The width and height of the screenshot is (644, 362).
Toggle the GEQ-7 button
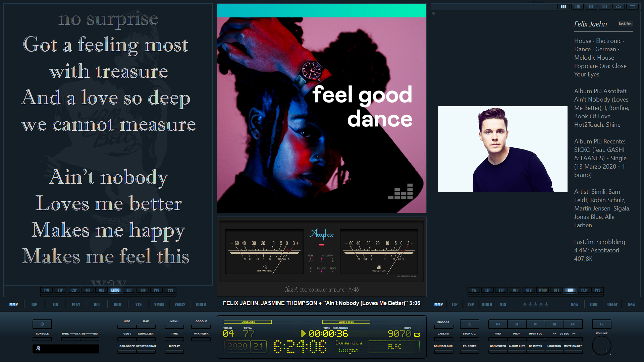click(127, 339)
